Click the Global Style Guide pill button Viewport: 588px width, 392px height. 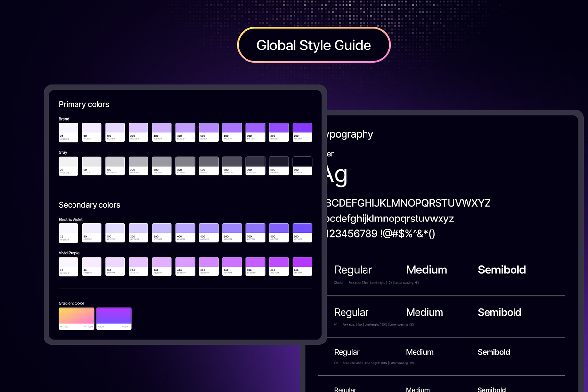click(x=314, y=45)
